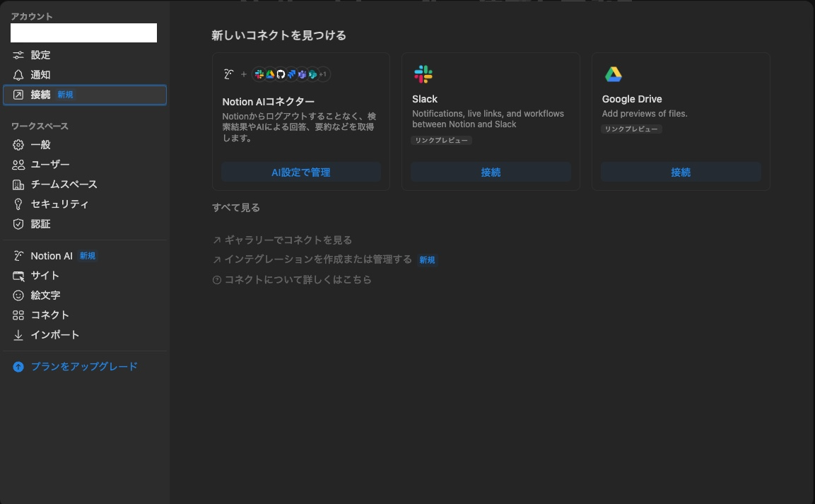This screenshot has width=815, height=504.
Task: Click the Notion AI sidebar icon
Action: click(x=18, y=256)
